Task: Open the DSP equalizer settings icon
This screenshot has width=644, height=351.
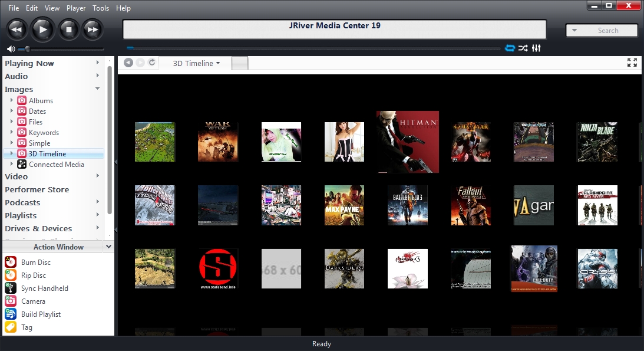Action: 536,48
